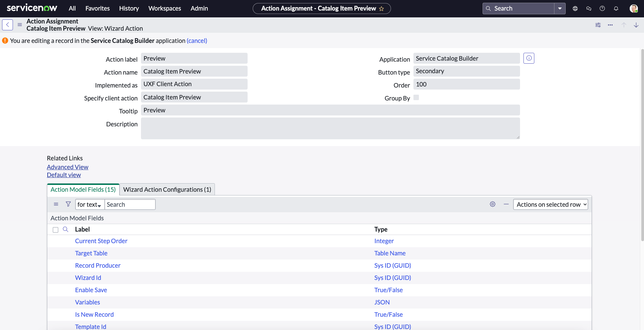Check the select-all rows checkbox
Viewport: 644px width, 330px height.
pyautogui.click(x=56, y=230)
